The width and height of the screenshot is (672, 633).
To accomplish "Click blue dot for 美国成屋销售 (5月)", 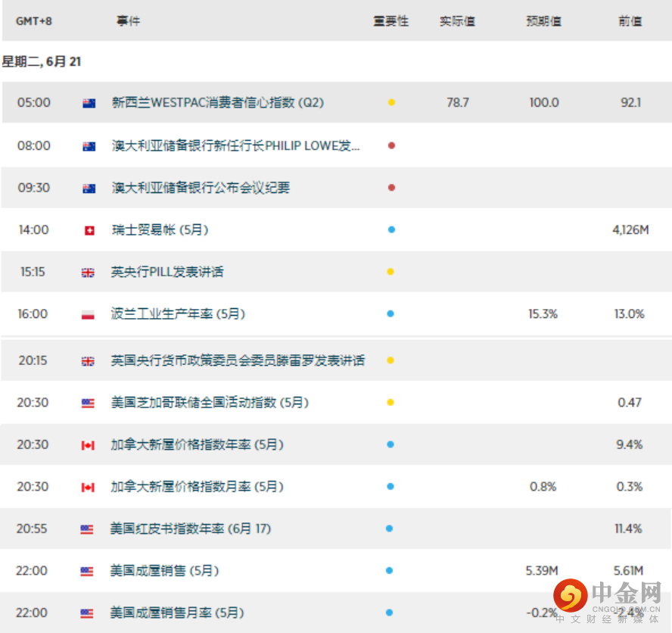I will point(390,571).
